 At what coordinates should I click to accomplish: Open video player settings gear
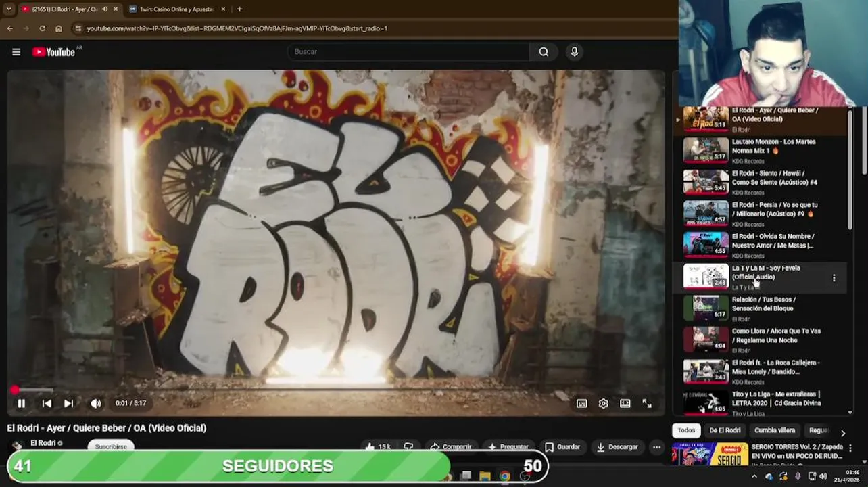603,404
